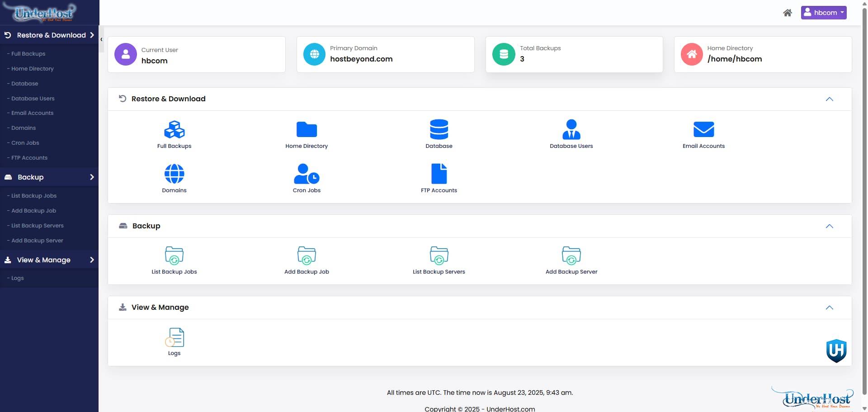868x412 pixels.
Task: Click the Add Backup Job icon
Action: (x=307, y=256)
